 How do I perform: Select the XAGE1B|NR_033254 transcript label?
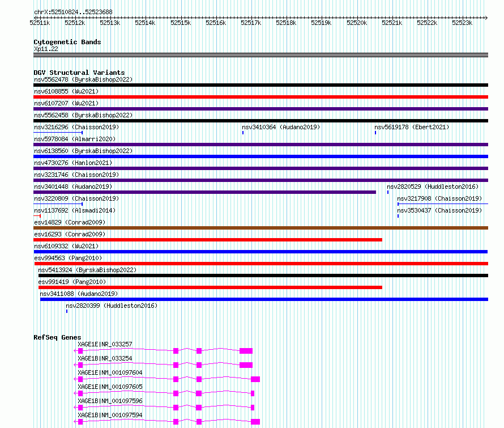tap(105, 358)
